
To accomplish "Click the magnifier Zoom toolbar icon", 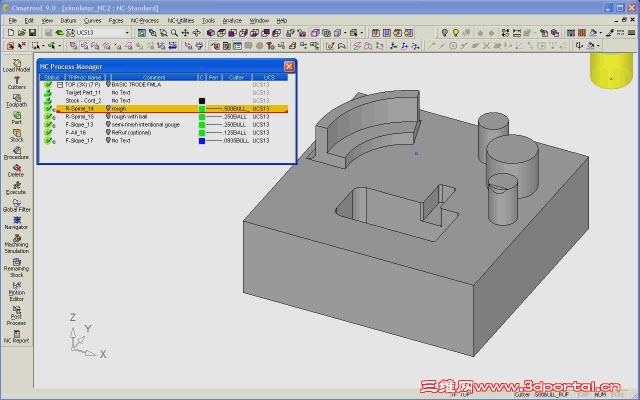I will (x=174, y=33).
